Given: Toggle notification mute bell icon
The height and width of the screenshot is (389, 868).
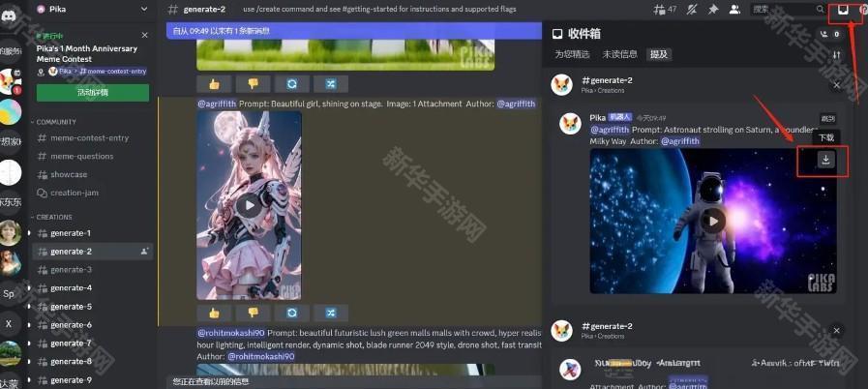Looking at the screenshot, I should [x=691, y=9].
